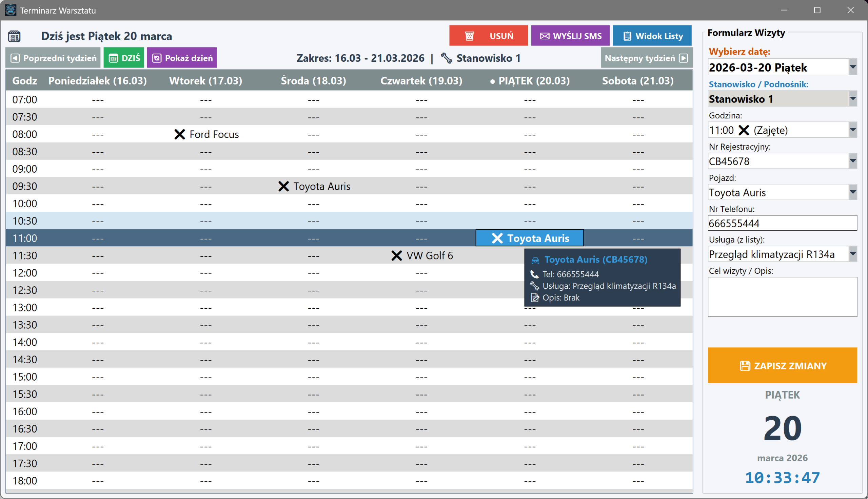
Task: Click the X icon next to Ford Focus
Action: (179, 134)
